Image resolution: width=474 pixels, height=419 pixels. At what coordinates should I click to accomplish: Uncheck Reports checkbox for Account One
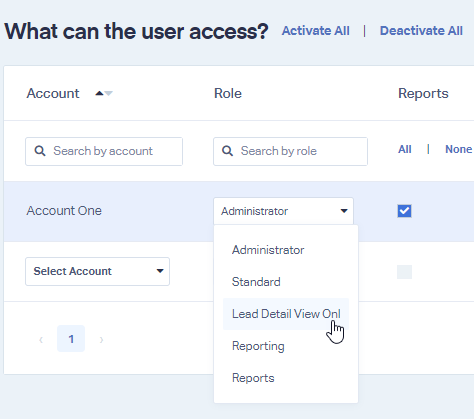click(404, 211)
